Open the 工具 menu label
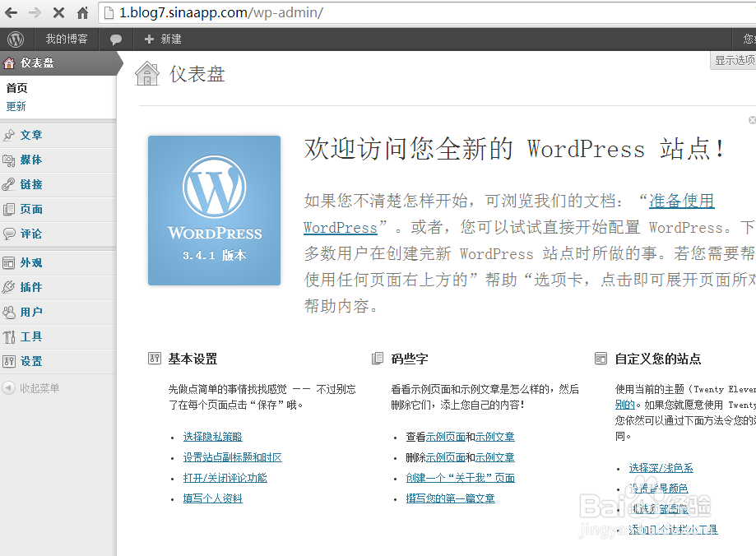Screen dimensions: 756x556 pyautogui.click(x=31, y=336)
